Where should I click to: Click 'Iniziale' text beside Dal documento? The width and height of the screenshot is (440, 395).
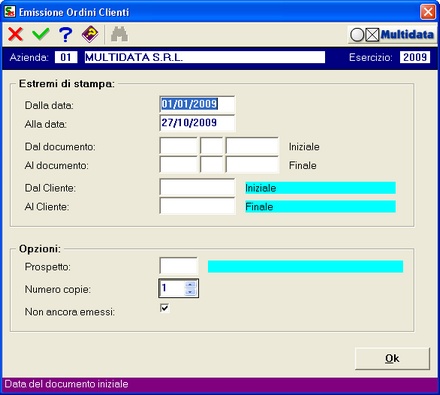304,147
